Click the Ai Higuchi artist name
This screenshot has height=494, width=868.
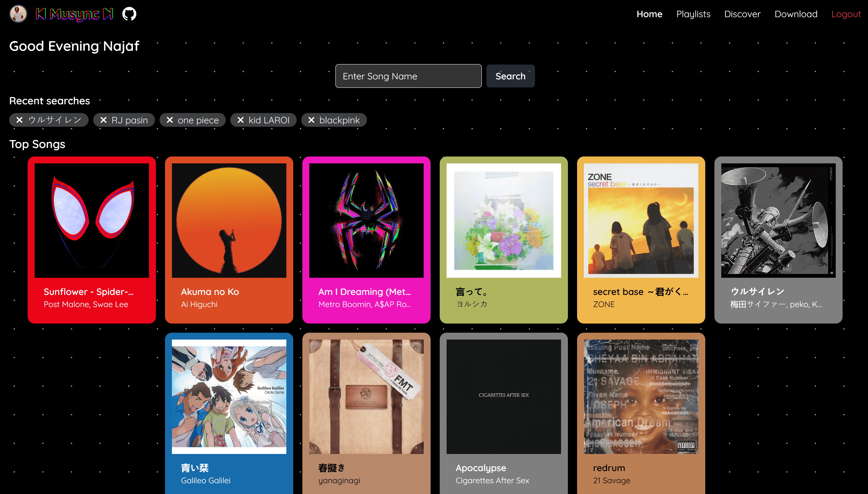[x=199, y=304]
